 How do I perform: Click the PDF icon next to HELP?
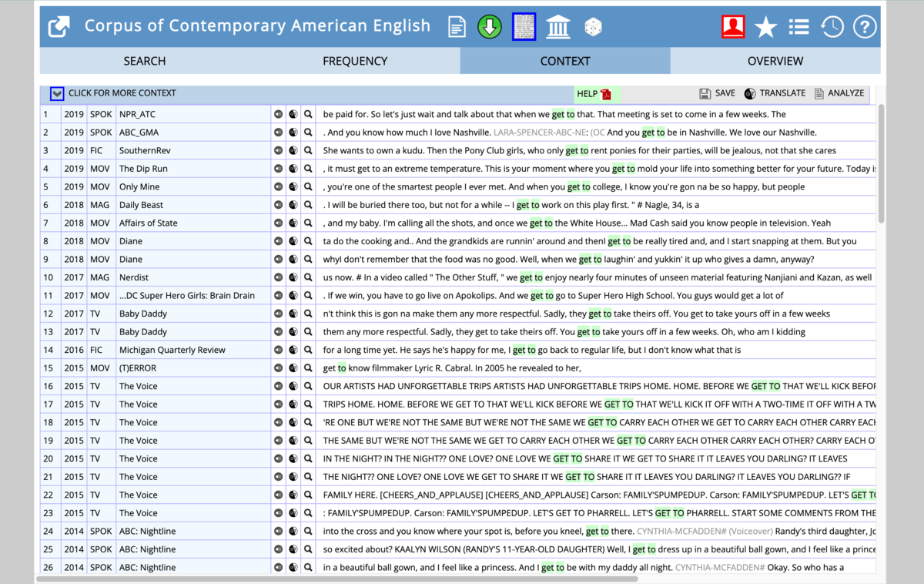click(606, 94)
